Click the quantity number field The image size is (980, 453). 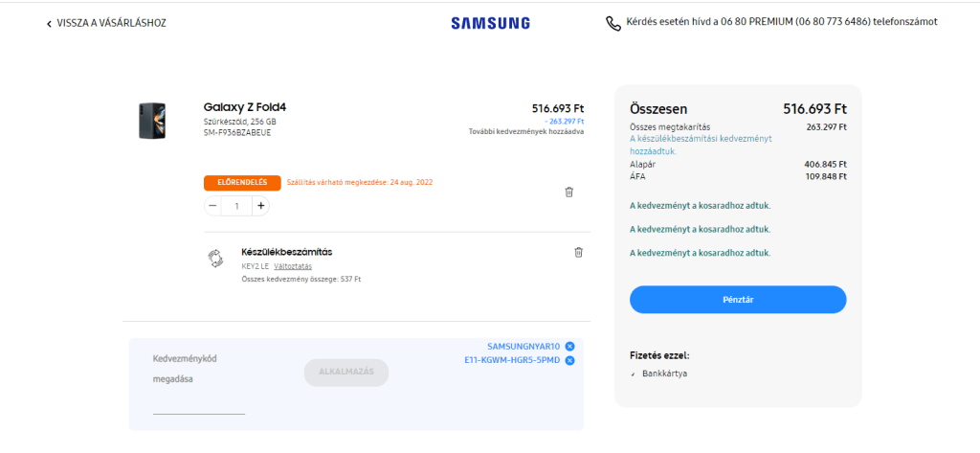click(x=235, y=206)
